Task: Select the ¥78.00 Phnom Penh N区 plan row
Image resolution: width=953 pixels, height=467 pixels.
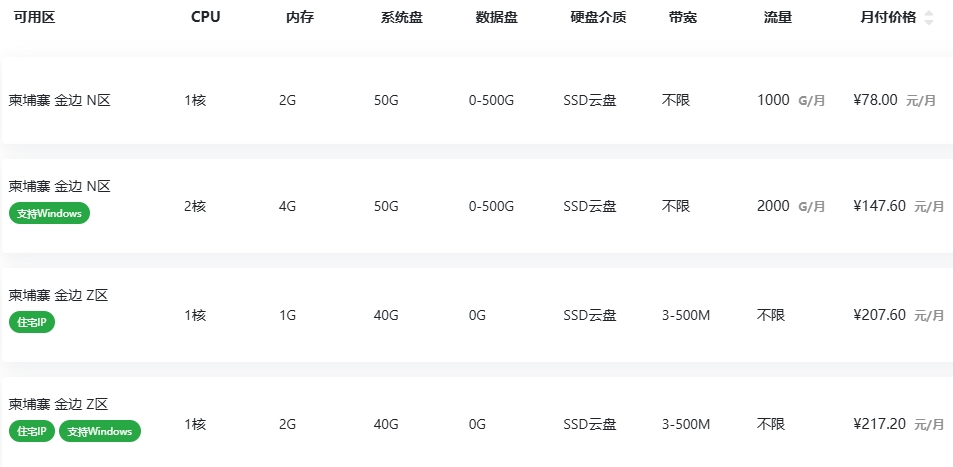Action: click(x=478, y=100)
